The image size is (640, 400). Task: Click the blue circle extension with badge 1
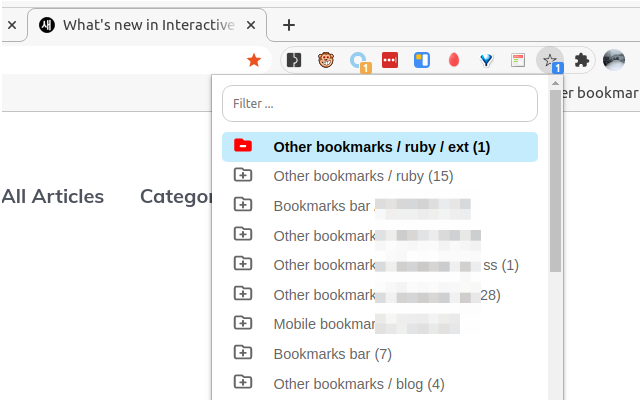(x=359, y=61)
